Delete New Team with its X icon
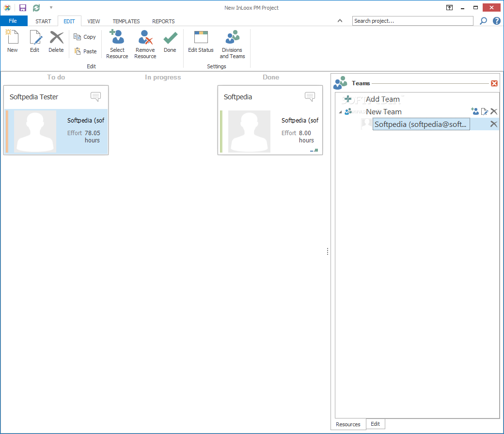Screen dimensions: 504x434 pos(494,111)
